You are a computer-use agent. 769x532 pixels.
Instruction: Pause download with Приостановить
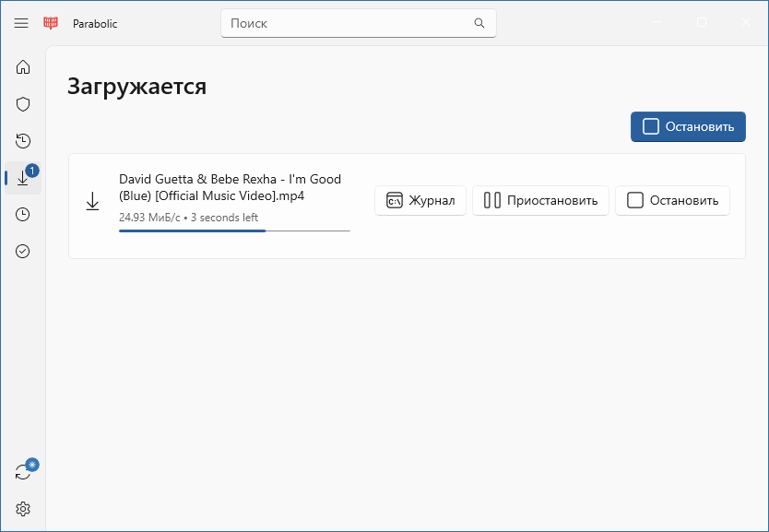(x=540, y=200)
